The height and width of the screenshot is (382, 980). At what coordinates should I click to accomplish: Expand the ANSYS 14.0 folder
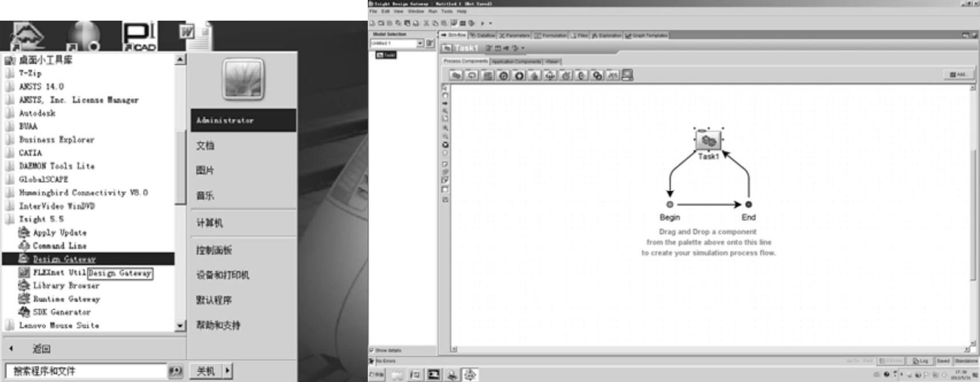pyautogui.click(x=41, y=87)
